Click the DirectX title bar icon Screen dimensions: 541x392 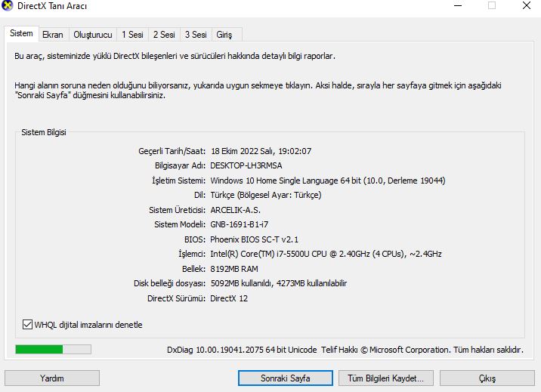pyautogui.click(x=7, y=5)
